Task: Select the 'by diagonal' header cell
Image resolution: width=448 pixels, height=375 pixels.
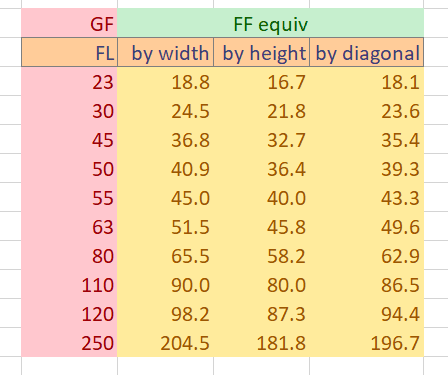Action: (366, 52)
